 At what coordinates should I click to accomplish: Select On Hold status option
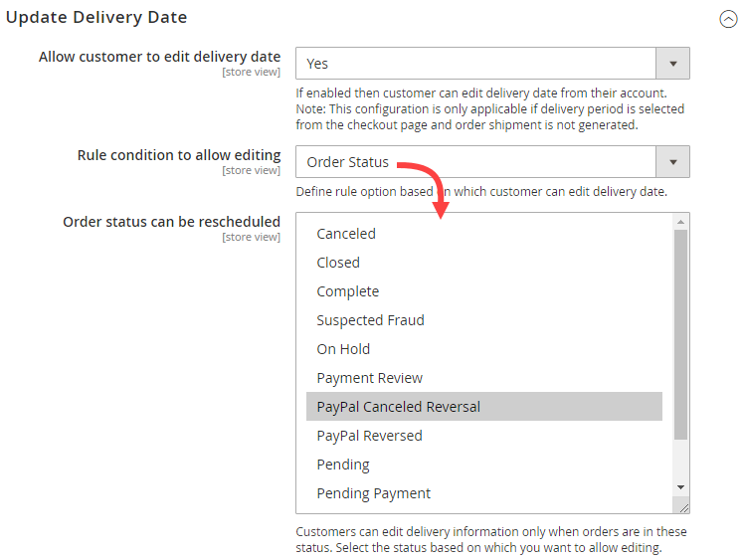[343, 349]
